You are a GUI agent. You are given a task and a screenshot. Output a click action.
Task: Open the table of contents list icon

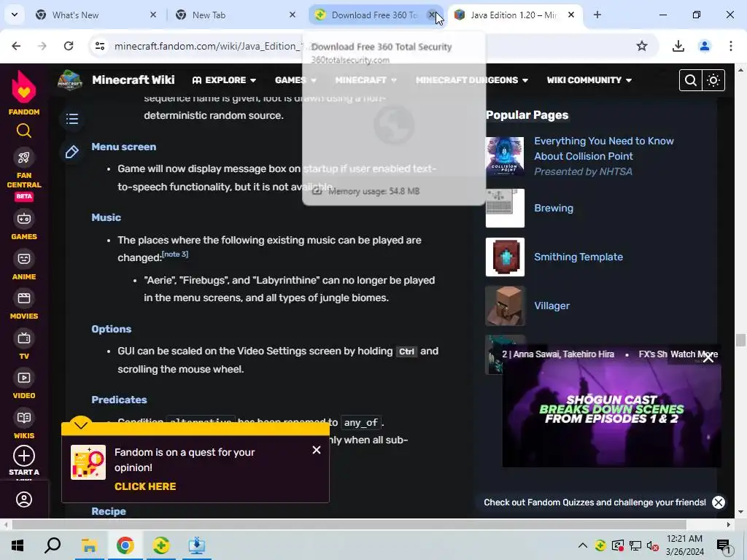72,119
